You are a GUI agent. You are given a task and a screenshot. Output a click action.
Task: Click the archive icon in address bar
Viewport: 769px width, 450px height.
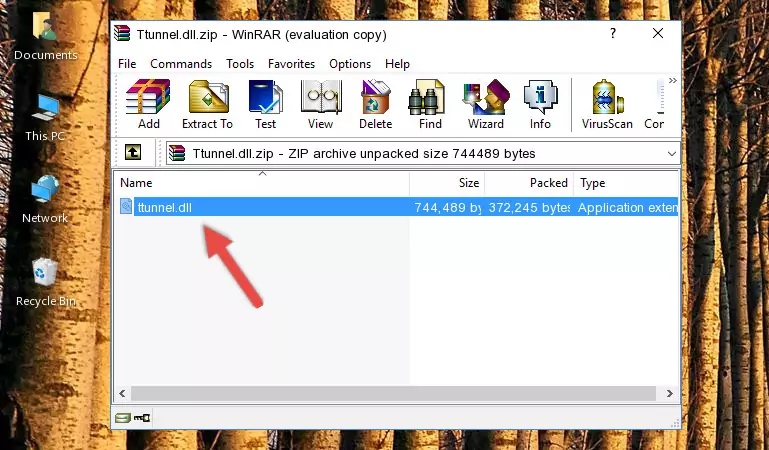pyautogui.click(x=177, y=153)
